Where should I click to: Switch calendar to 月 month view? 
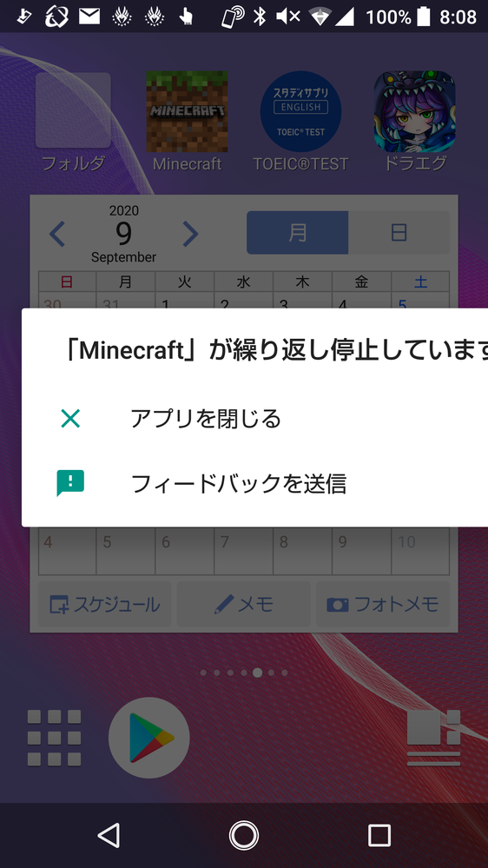(x=297, y=233)
